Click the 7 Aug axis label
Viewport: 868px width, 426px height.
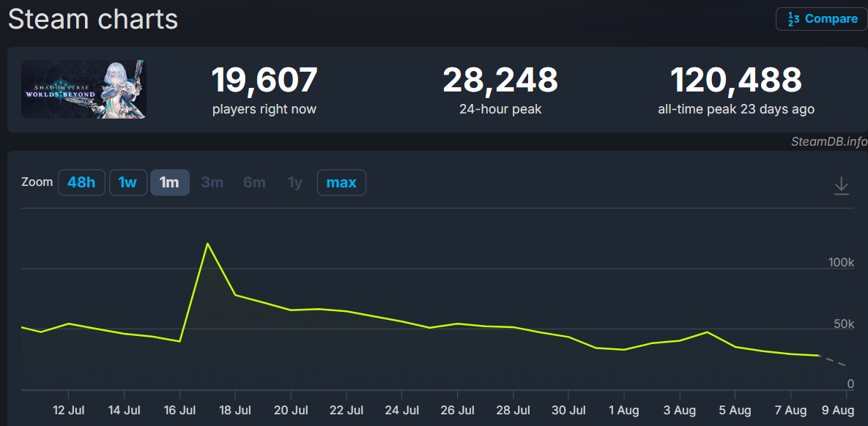(x=791, y=411)
